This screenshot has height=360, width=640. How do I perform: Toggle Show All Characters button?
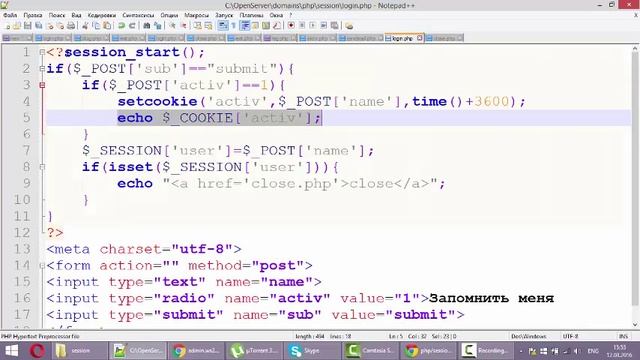pyautogui.click(x=233, y=26)
